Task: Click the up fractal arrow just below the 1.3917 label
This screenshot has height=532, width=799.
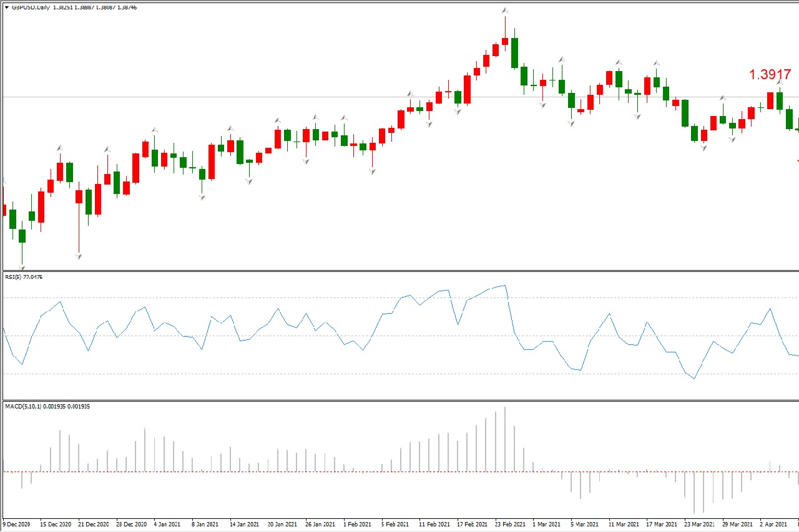Action: coord(780,83)
